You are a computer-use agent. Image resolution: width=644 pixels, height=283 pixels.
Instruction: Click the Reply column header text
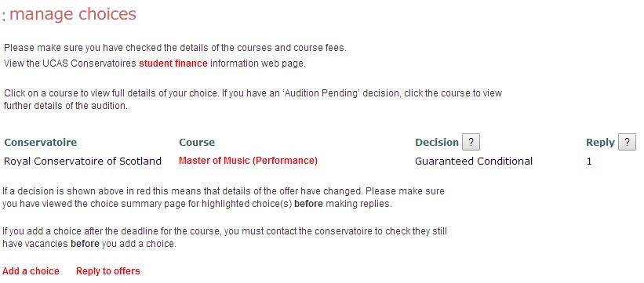point(600,143)
